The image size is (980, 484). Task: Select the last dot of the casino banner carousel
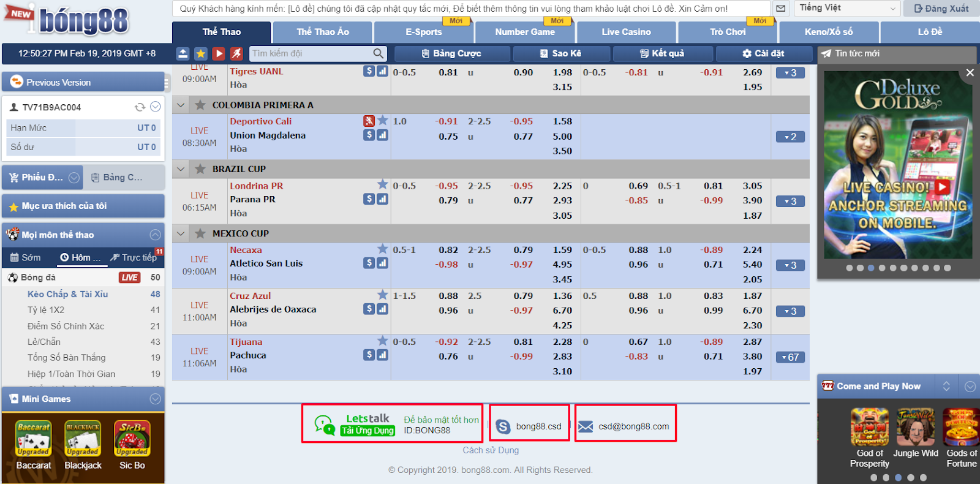(x=948, y=268)
